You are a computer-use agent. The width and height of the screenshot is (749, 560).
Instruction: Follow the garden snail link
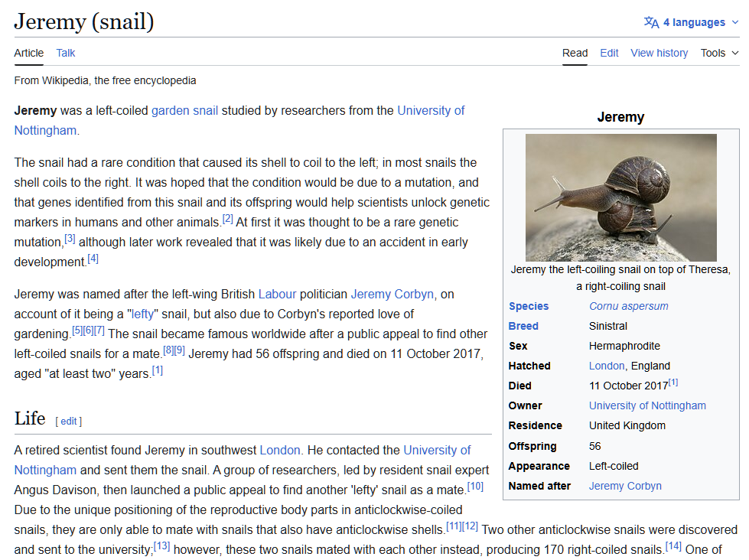184,110
